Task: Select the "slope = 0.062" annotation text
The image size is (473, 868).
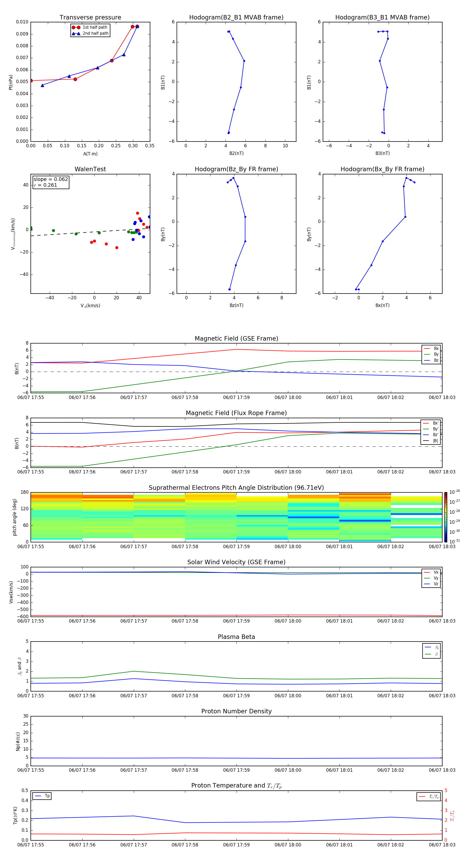Action: pyautogui.click(x=50, y=179)
